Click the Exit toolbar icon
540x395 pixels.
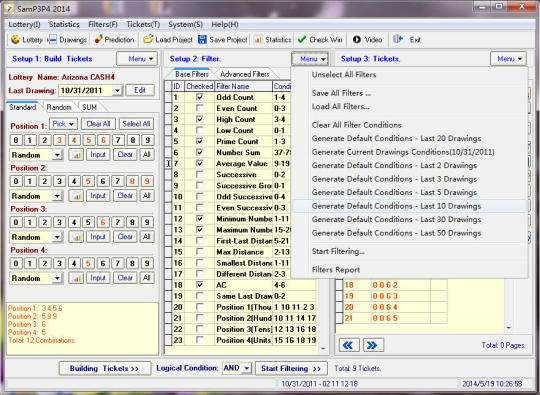tap(397, 39)
